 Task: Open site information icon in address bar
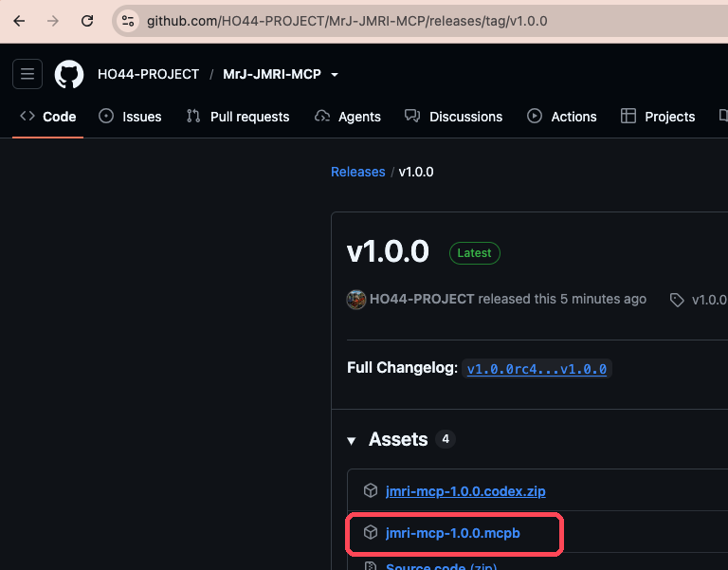click(128, 21)
